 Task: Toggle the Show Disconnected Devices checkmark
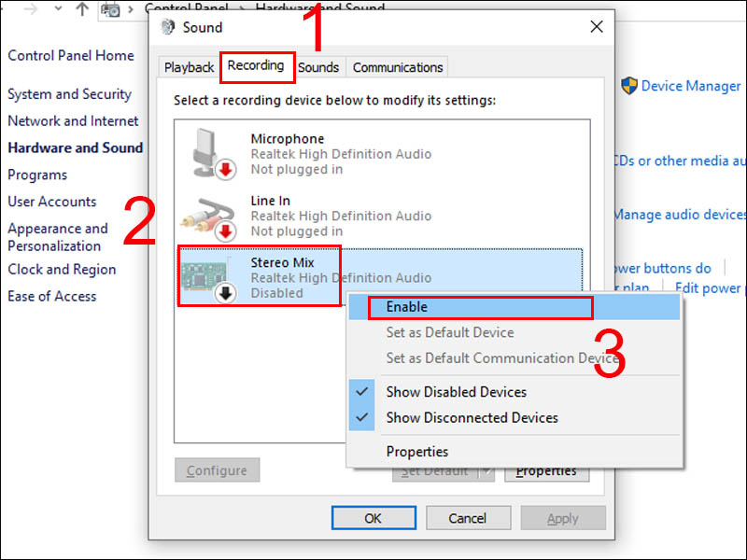pyautogui.click(x=361, y=418)
